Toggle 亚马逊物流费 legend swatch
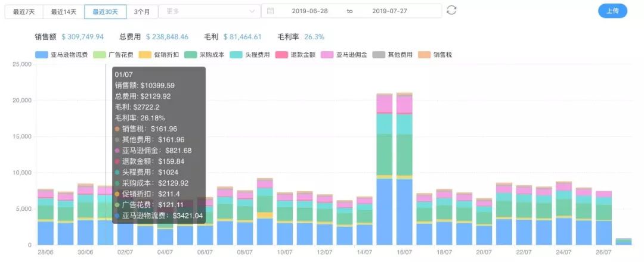 (x=42, y=55)
